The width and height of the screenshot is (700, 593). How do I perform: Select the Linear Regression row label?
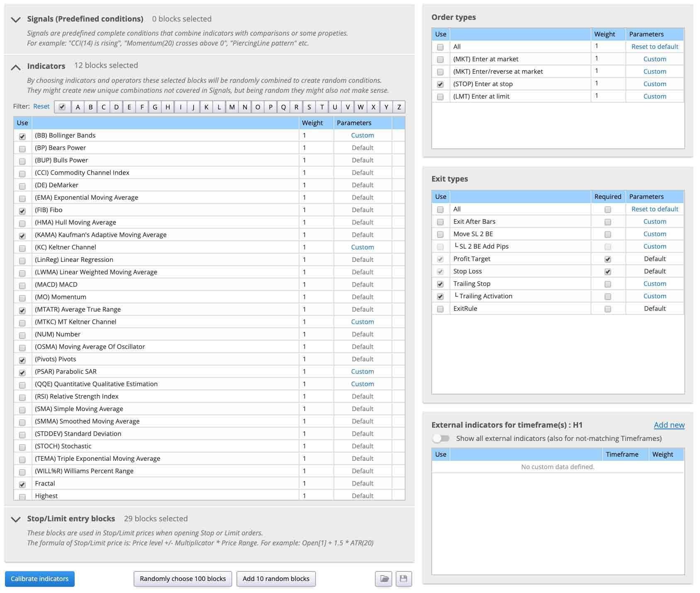[x=74, y=260]
